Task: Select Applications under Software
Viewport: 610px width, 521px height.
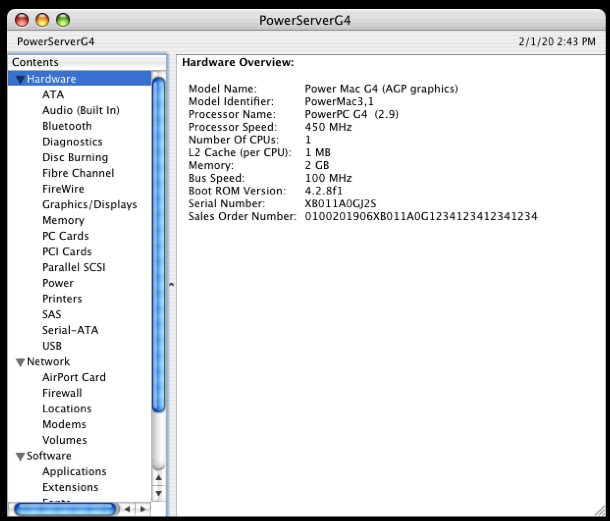Action: [x=74, y=471]
